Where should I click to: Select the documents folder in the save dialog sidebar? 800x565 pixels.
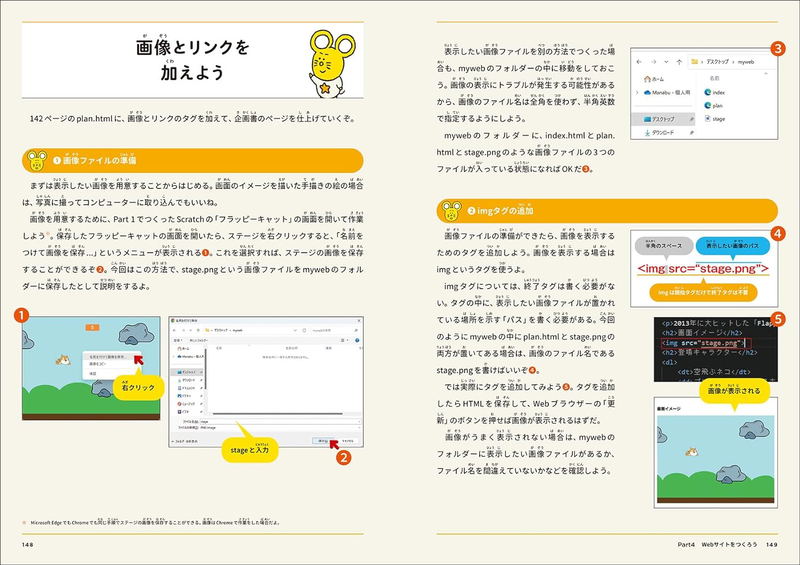187,388
